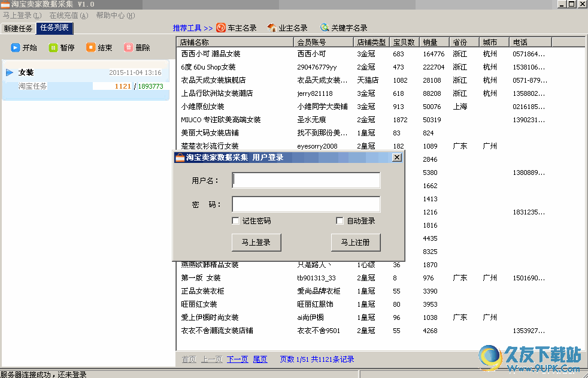Viewport: 588px width, 378px height.
Task: Click the 290476779yy account cell
Action: pos(317,67)
